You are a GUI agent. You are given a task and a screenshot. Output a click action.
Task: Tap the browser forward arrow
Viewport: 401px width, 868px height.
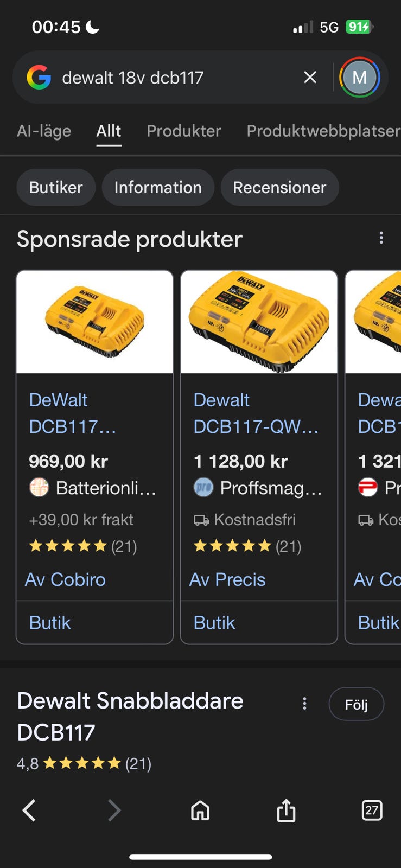coord(114,810)
